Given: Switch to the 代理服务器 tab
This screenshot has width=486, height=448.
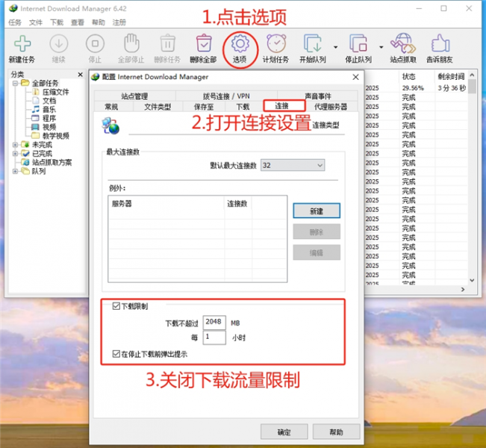Looking at the screenshot, I should coord(331,107).
